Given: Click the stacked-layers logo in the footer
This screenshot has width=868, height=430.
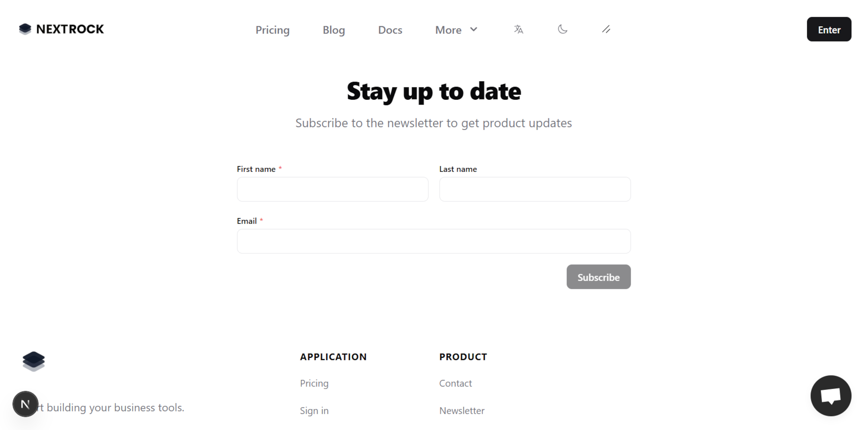Looking at the screenshot, I should [33, 361].
